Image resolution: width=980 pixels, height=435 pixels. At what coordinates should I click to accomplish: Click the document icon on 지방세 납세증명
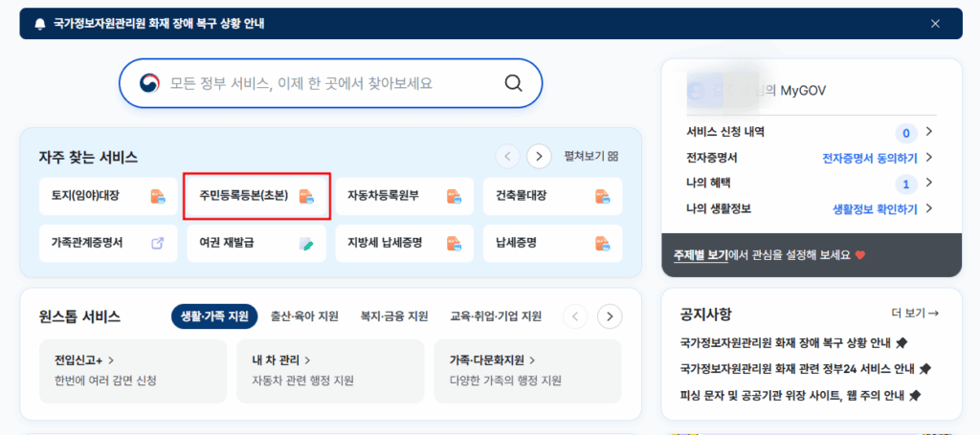(455, 244)
